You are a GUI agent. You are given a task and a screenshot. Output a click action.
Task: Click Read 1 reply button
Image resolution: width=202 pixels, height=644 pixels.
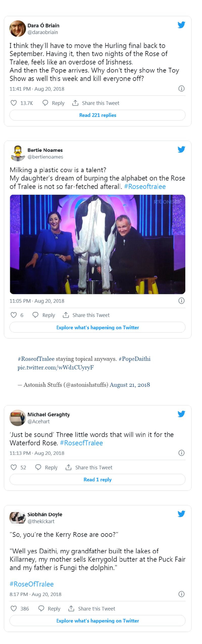point(97,480)
